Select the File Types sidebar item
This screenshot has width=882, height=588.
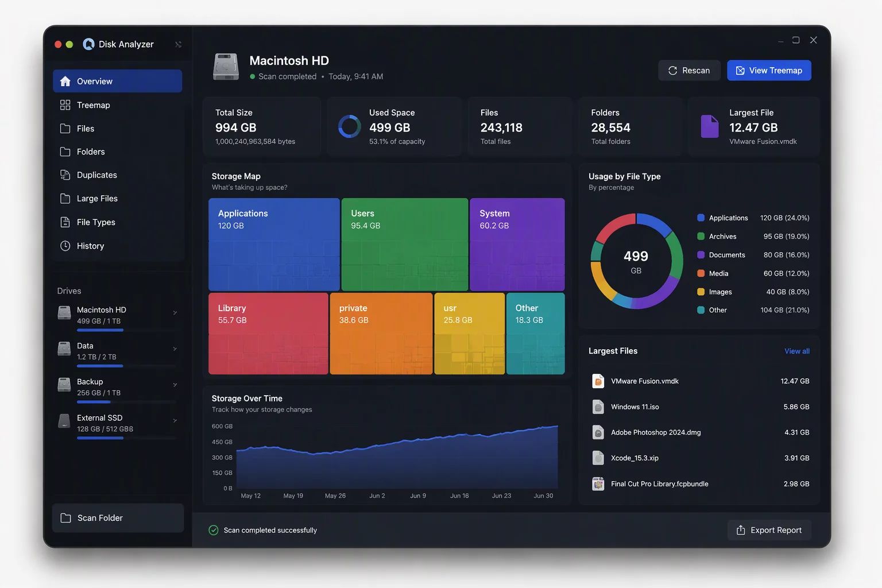(x=118, y=222)
